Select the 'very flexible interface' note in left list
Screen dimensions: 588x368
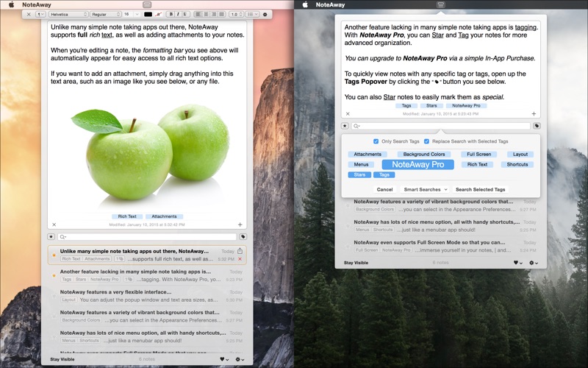click(x=147, y=296)
